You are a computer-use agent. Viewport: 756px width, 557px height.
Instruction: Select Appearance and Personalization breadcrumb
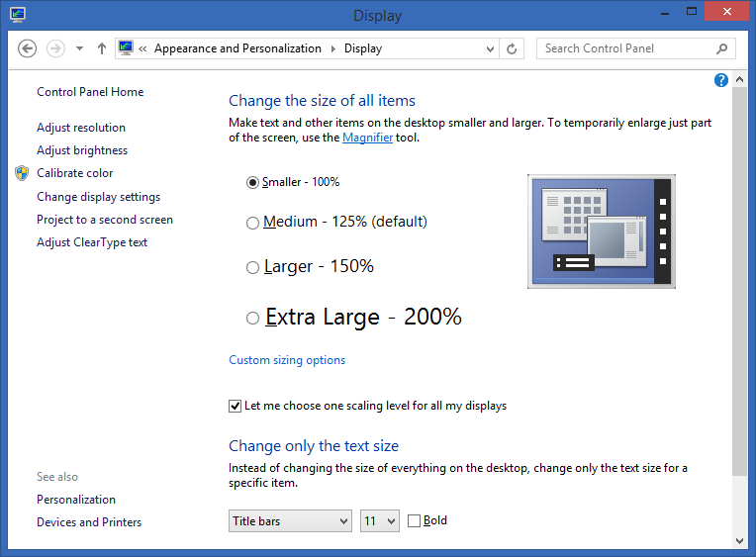click(x=237, y=48)
